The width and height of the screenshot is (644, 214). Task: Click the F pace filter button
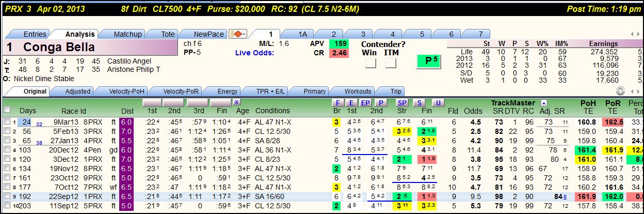[337, 102]
